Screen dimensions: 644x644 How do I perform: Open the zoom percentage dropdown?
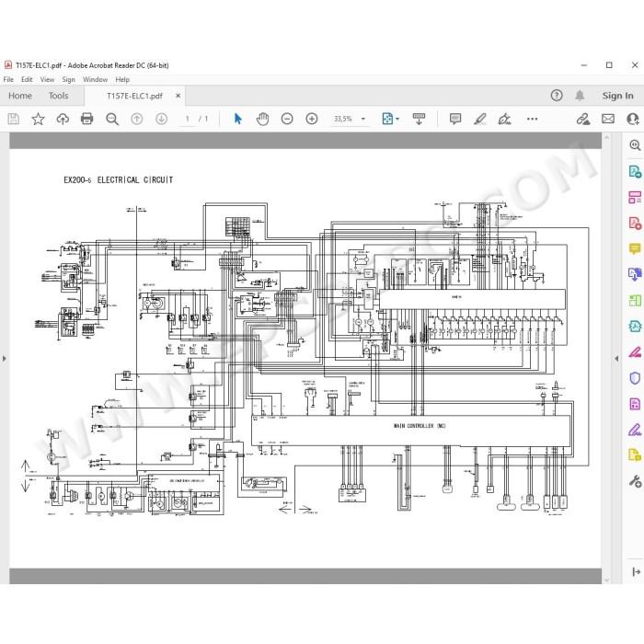[363, 119]
